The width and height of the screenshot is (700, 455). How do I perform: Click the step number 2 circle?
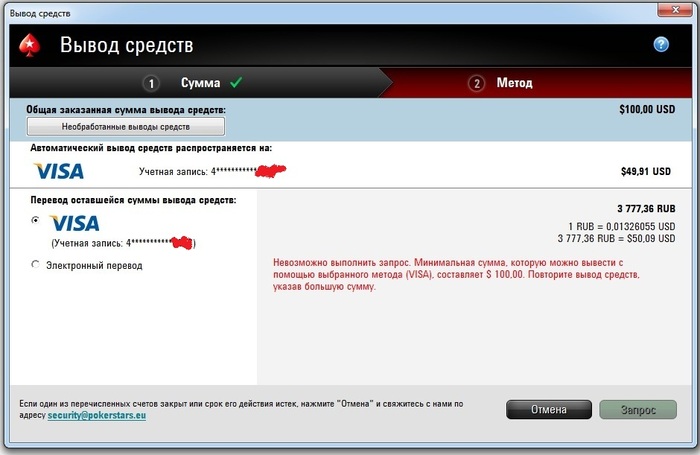click(x=476, y=83)
